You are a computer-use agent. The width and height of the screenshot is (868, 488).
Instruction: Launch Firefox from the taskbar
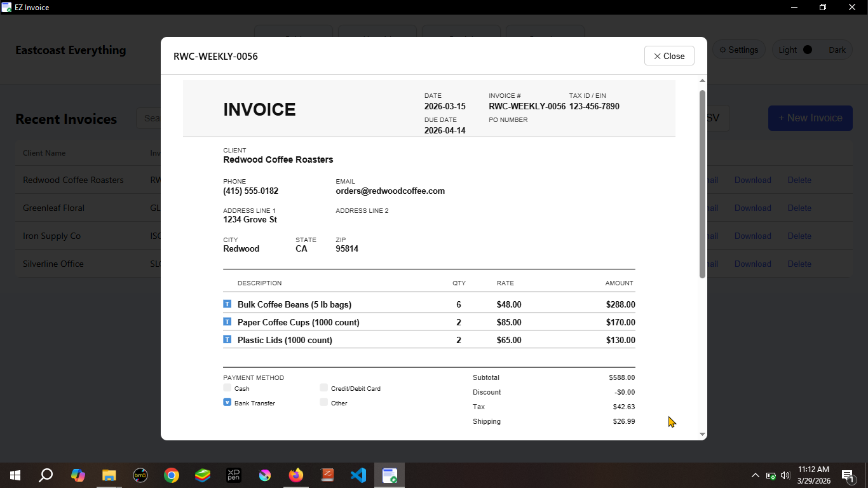pyautogui.click(x=295, y=475)
